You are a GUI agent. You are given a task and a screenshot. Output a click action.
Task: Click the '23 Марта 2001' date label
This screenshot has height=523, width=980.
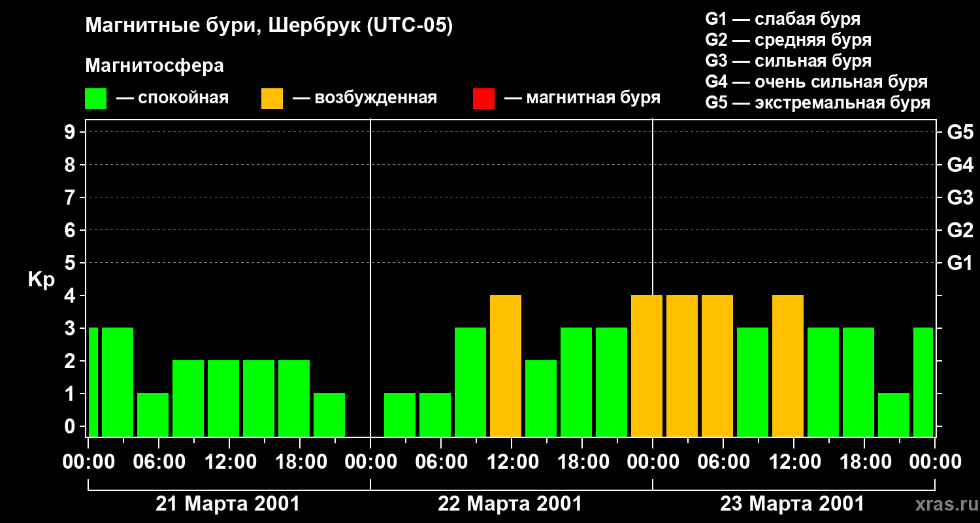point(792,504)
